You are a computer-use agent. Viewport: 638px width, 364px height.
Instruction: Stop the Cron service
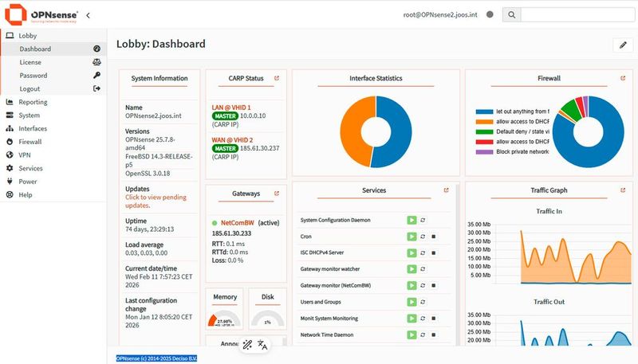(x=434, y=237)
